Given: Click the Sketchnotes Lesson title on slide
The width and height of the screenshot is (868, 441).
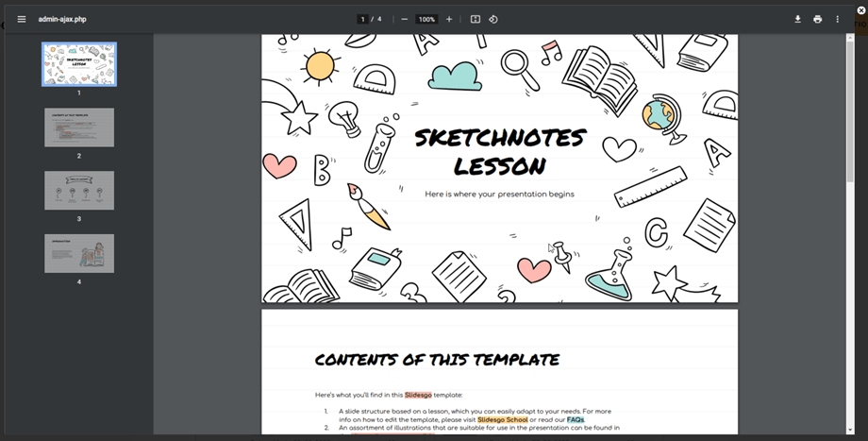Looking at the screenshot, I should 500,152.
